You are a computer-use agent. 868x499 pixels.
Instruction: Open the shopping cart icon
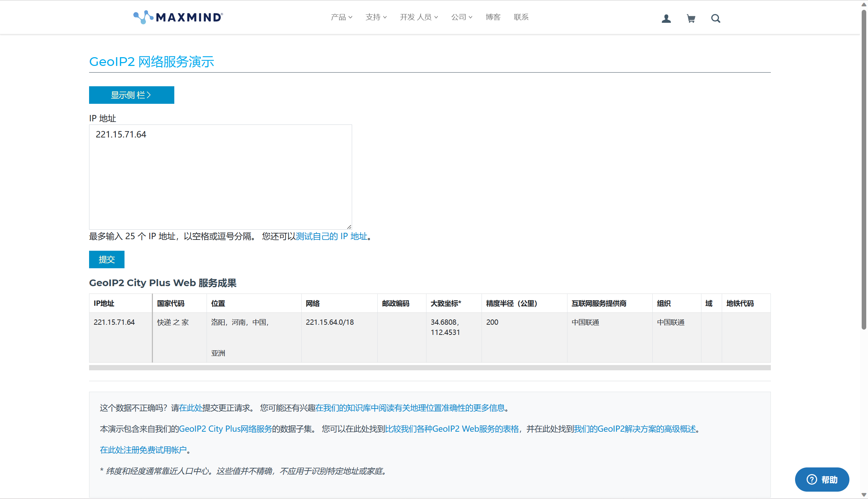(691, 18)
